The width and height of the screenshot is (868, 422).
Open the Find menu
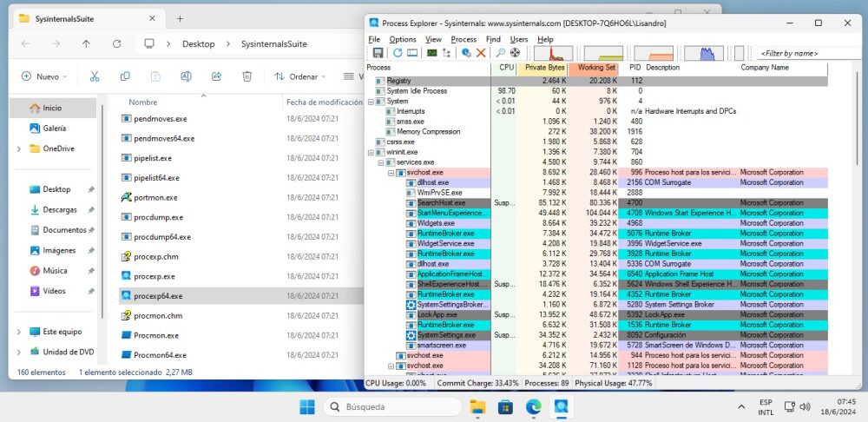[x=493, y=39]
